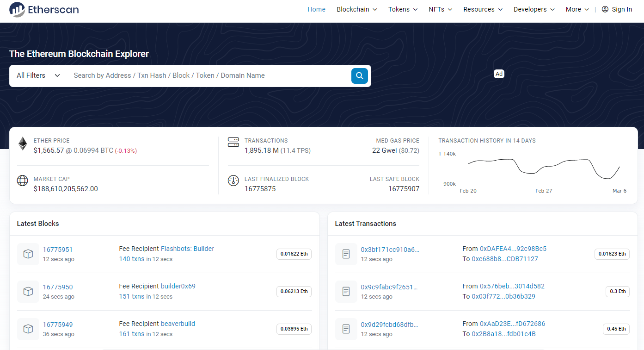The width and height of the screenshot is (644, 350).
Task: Click the cube icon for block 16775951
Action: (x=28, y=254)
